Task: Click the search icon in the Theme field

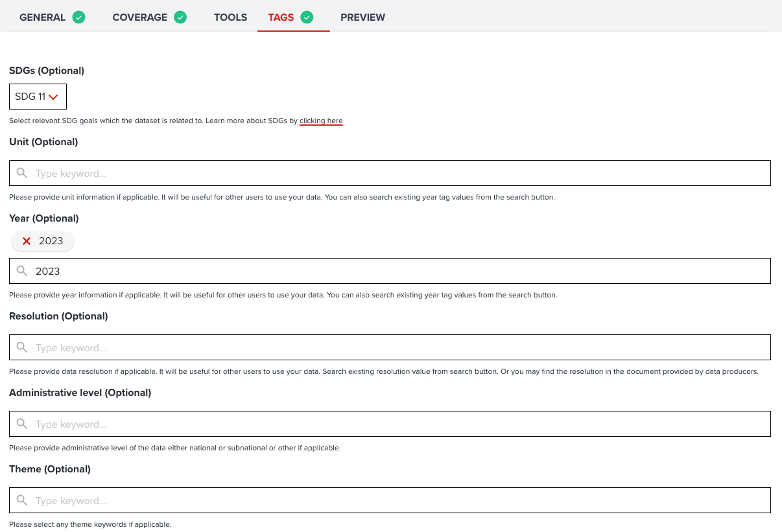Action: click(x=22, y=500)
